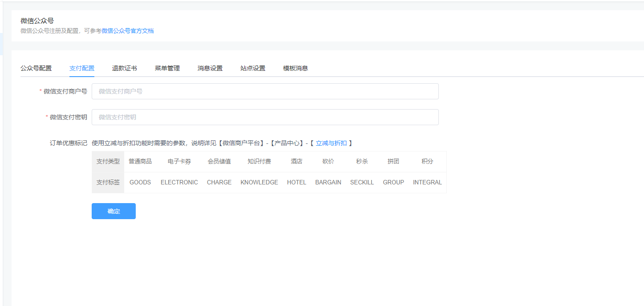Click the 知识付费 table cell
644x306 pixels.
coord(259,161)
